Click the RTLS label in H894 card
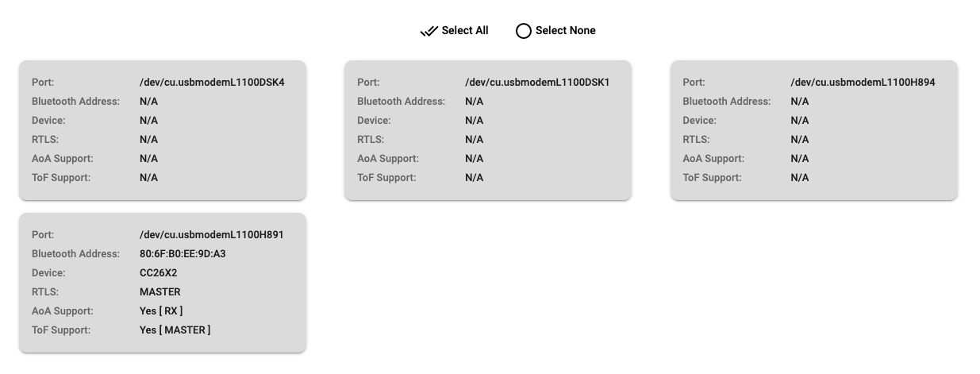Screen dimensions: 980x374 click(696, 140)
